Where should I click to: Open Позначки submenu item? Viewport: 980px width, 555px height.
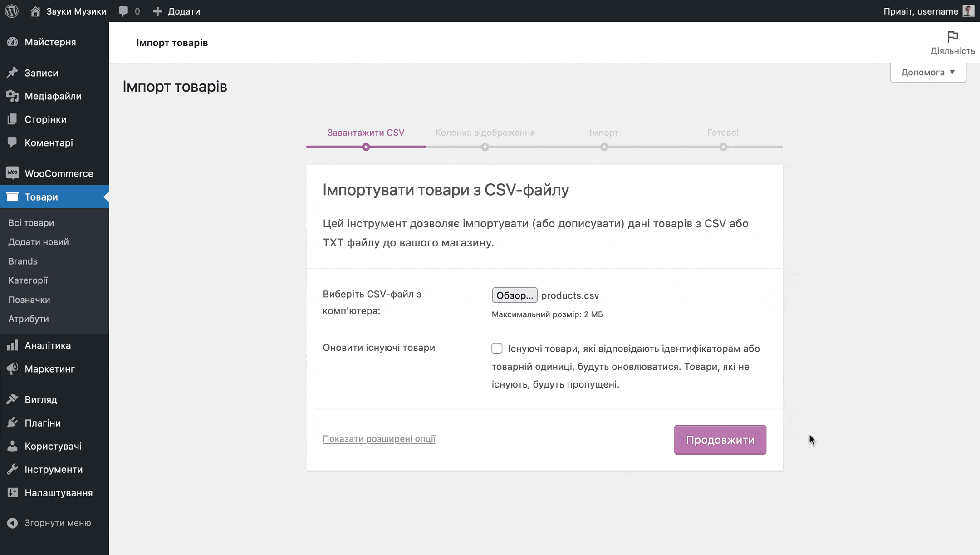(x=29, y=300)
